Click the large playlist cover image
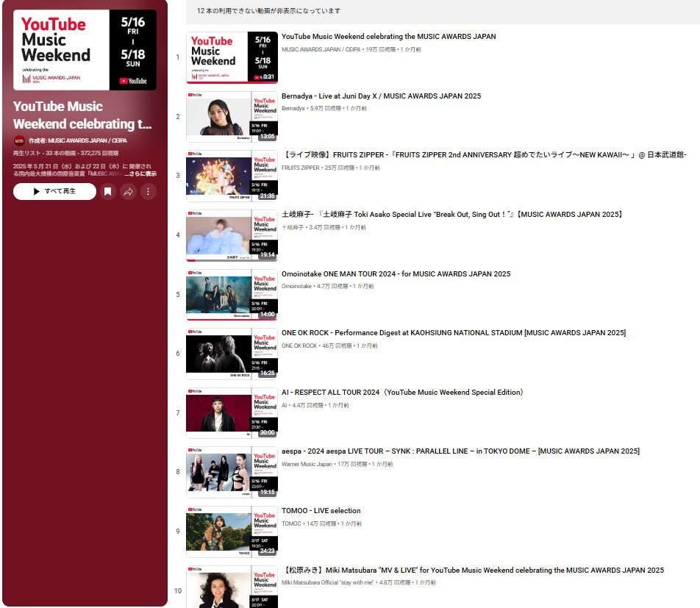Viewport: 700px width, 608px height. (x=85, y=50)
